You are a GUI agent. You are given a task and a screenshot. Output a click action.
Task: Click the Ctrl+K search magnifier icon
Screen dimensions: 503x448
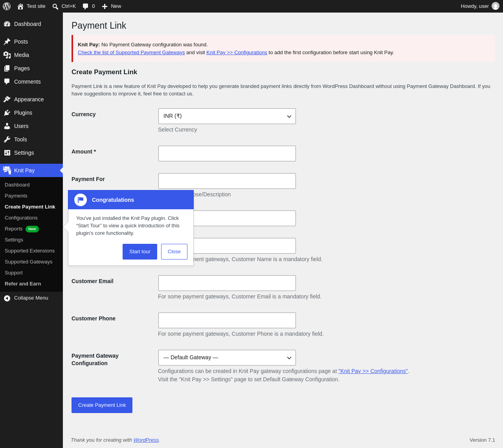[55, 6]
